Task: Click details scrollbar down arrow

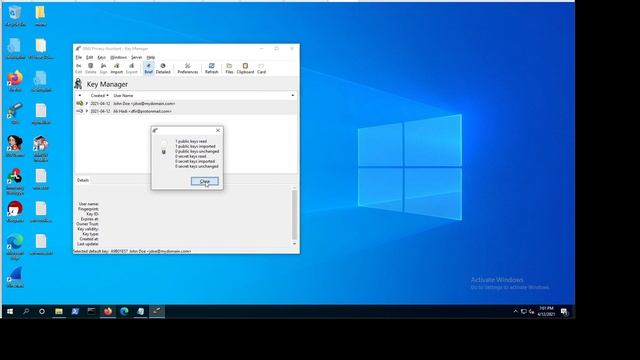Action: pyautogui.click(x=294, y=244)
